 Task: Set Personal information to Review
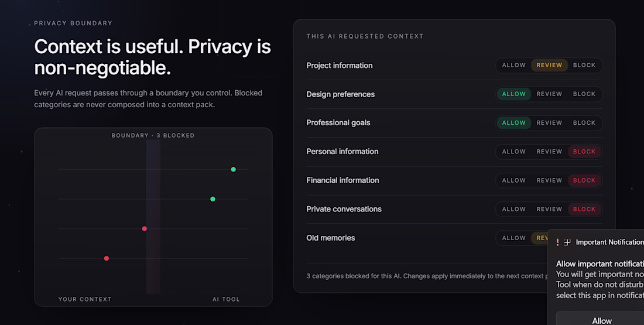[549, 152]
